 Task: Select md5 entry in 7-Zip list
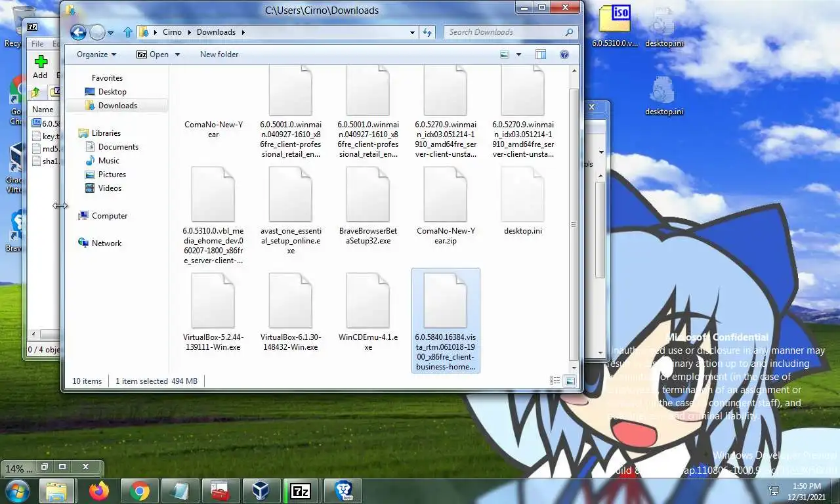point(46,149)
